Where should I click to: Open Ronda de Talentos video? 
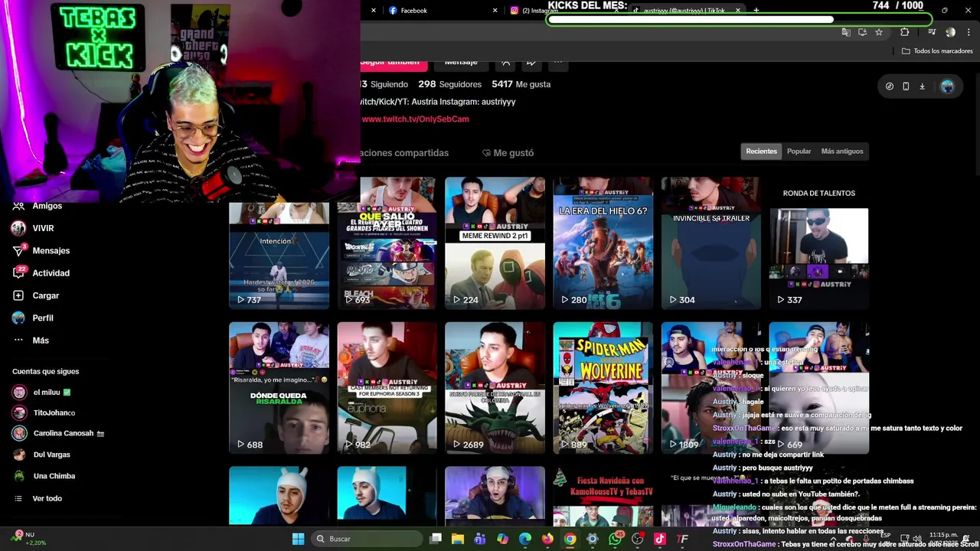818,243
